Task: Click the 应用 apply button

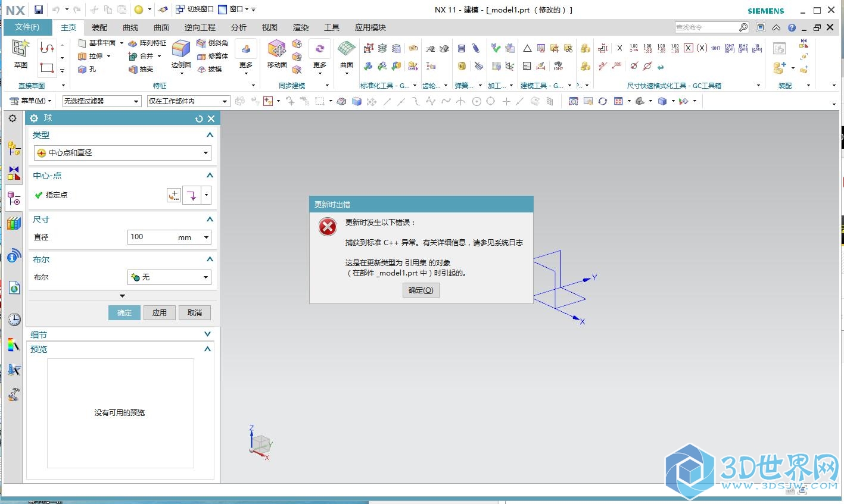Action: [x=160, y=313]
